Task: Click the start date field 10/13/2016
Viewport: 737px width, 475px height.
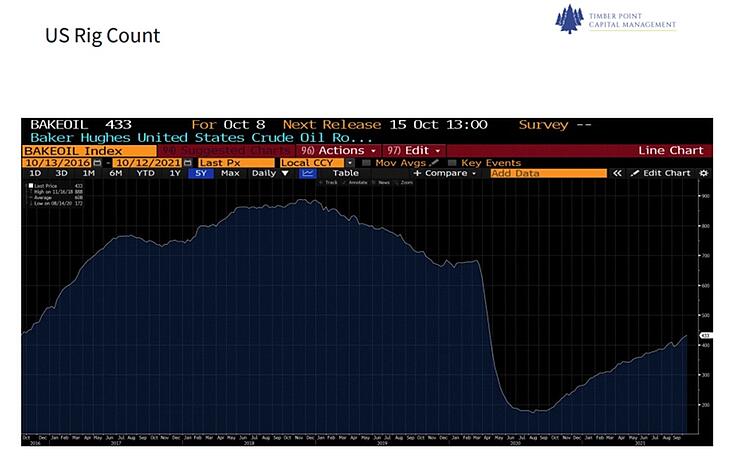Action: coord(57,163)
